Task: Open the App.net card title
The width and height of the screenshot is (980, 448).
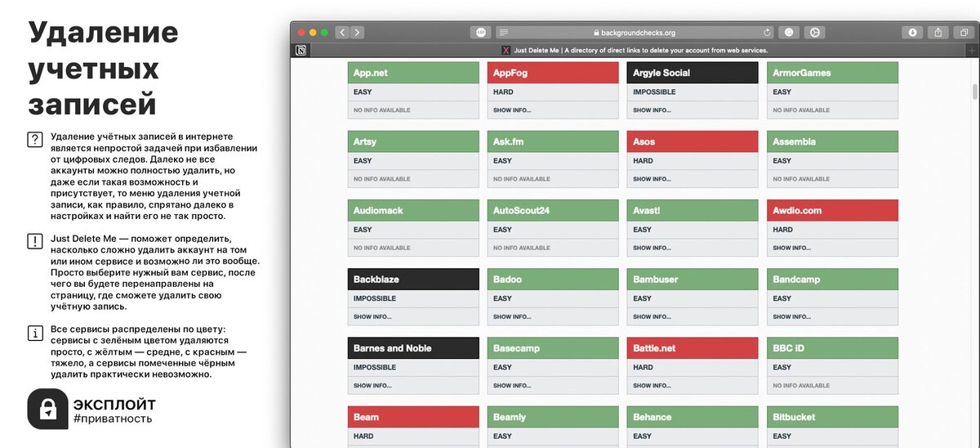Action: tap(413, 73)
